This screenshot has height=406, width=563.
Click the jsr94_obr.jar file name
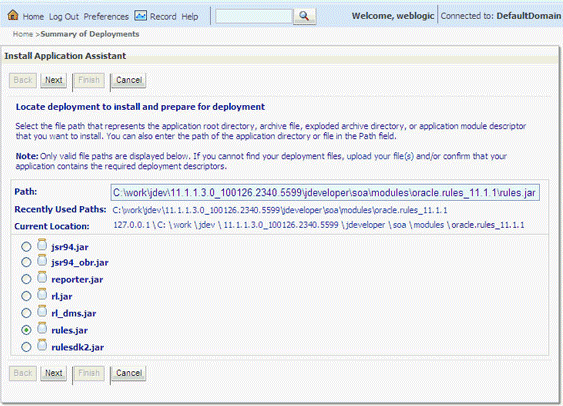coord(80,263)
